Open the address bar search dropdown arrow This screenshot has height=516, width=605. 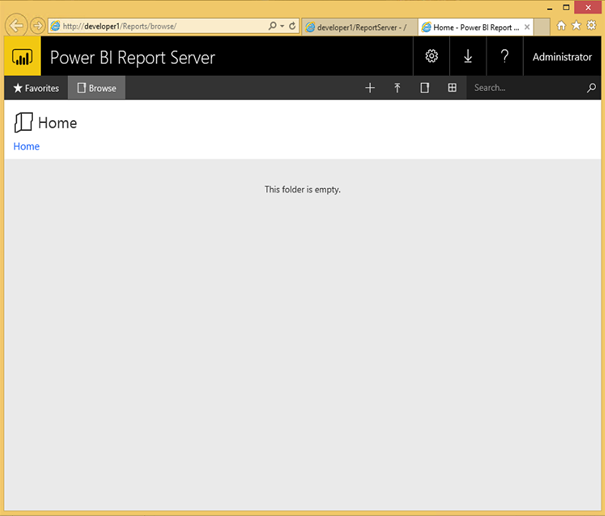(282, 26)
